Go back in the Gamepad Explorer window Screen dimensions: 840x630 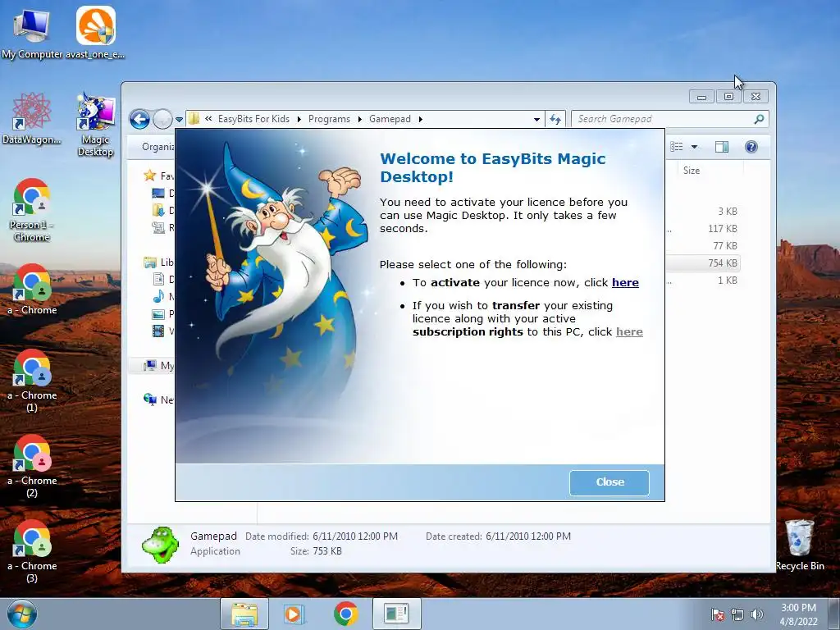139,119
